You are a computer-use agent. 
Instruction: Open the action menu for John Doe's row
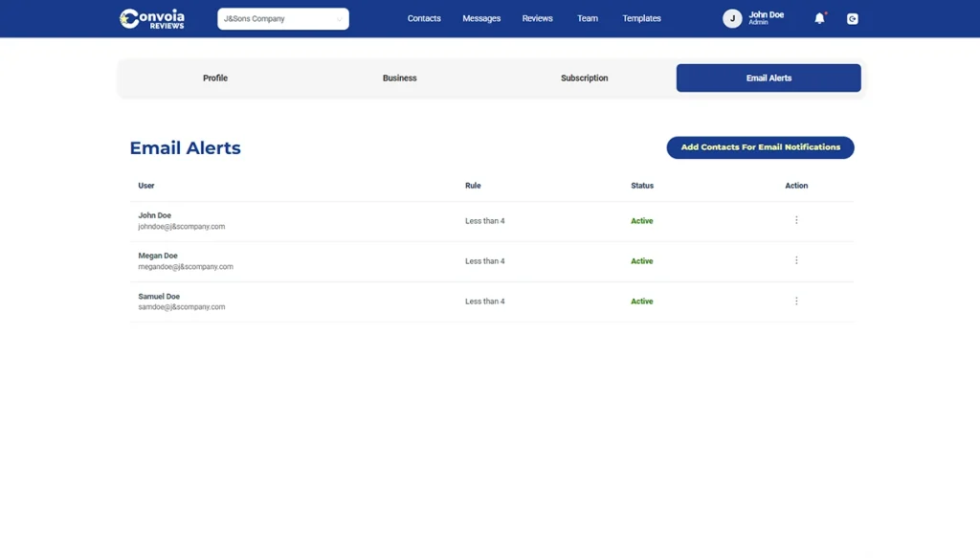click(x=796, y=220)
